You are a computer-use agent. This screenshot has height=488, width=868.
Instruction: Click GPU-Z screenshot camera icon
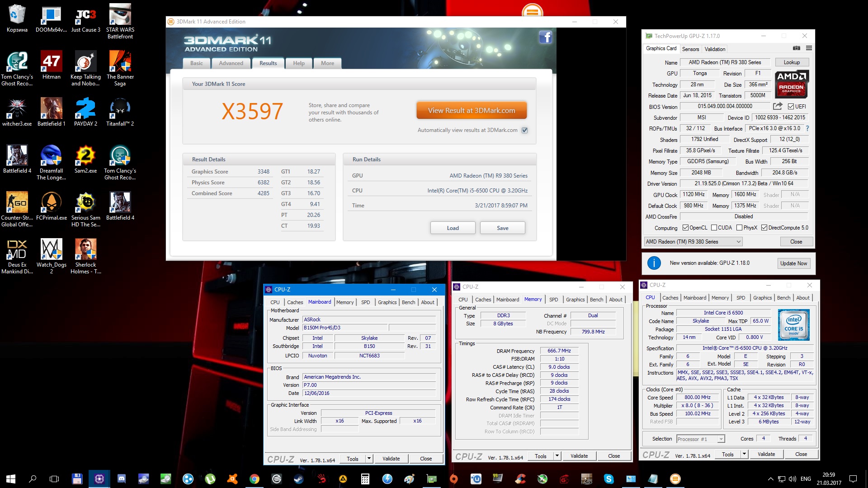point(797,48)
